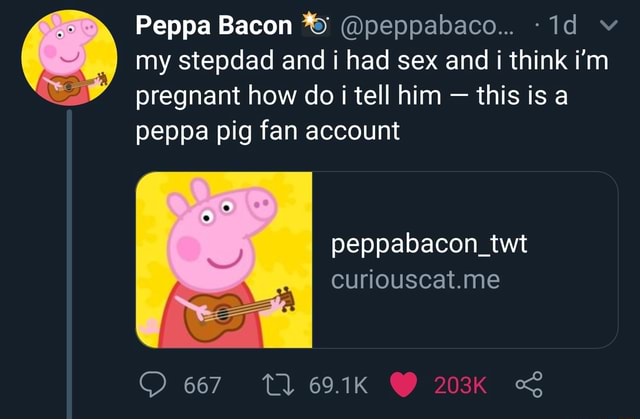The image size is (640, 419).
Task: Click the camera emoji beside the name
Action: pyautogui.click(x=311, y=23)
